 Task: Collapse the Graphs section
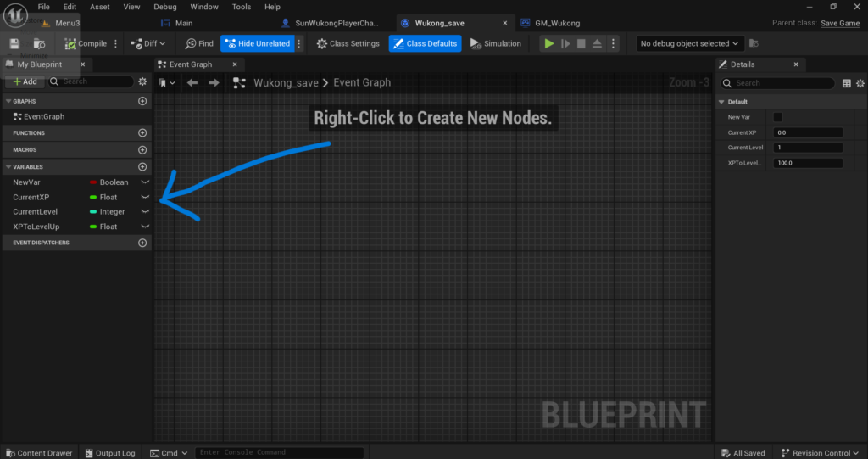tap(8, 102)
